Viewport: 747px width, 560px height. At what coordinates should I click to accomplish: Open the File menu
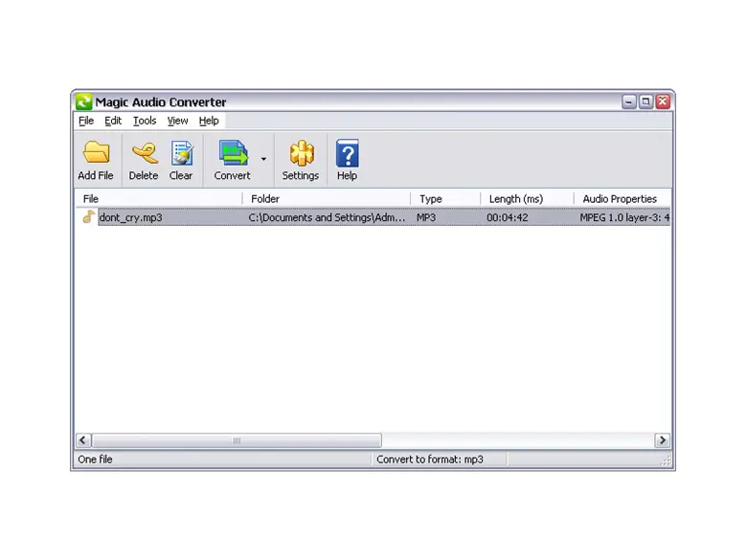coord(86,121)
